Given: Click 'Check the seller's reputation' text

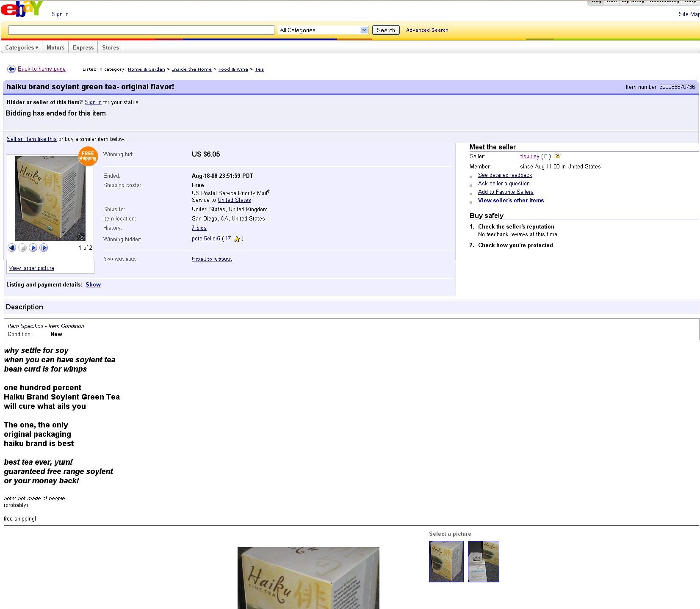Looking at the screenshot, I should pyautogui.click(x=516, y=226).
